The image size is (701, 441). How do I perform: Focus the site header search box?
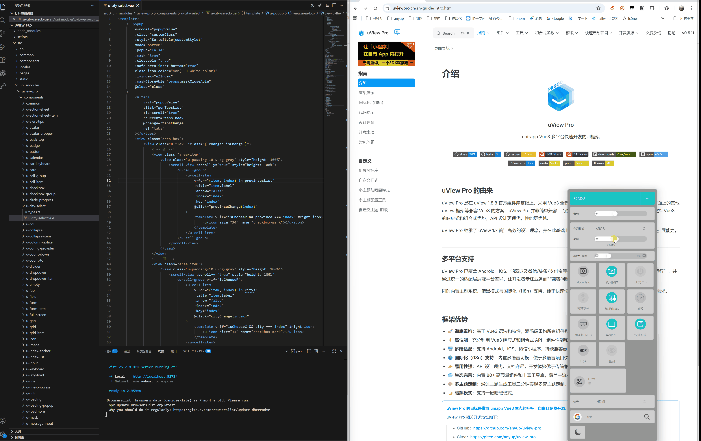click(x=453, y=33)
